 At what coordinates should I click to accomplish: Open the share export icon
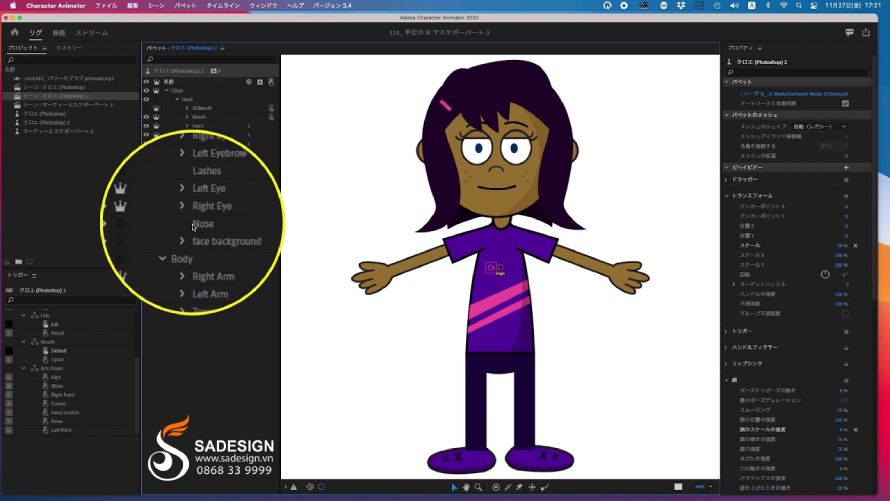tap(866, 32)
